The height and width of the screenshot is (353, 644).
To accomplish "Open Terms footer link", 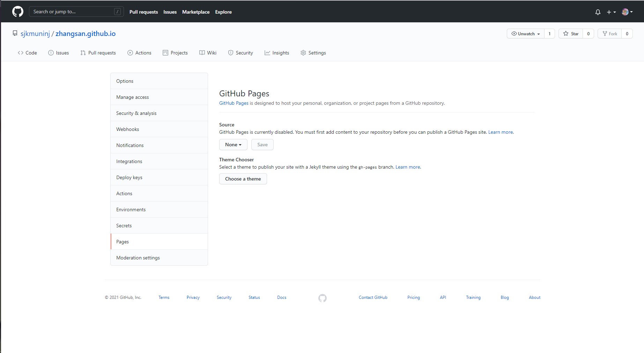I will [x=164, y=297].
